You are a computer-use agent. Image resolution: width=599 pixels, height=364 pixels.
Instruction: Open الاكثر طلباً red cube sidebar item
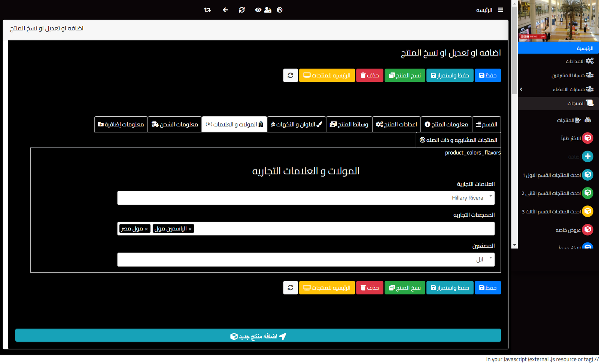coord(587,138)
